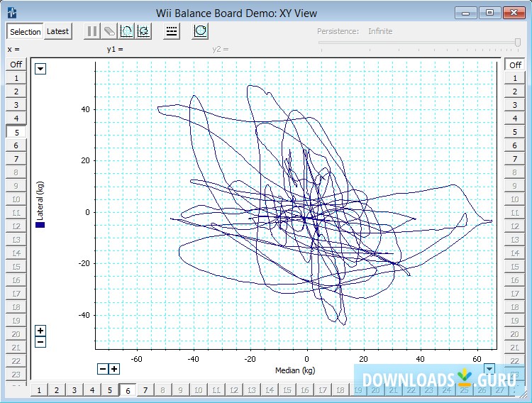Screen dimensions: 532x403
Task: Turn left channel selector Off
Action: 16,64
